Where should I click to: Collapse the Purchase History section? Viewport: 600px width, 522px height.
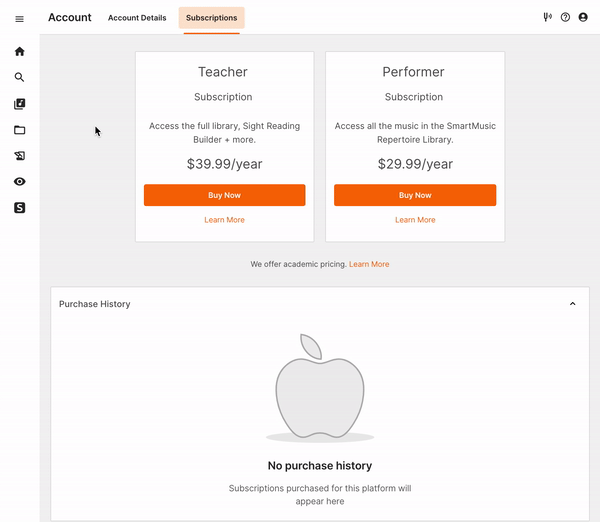[572, 304]
